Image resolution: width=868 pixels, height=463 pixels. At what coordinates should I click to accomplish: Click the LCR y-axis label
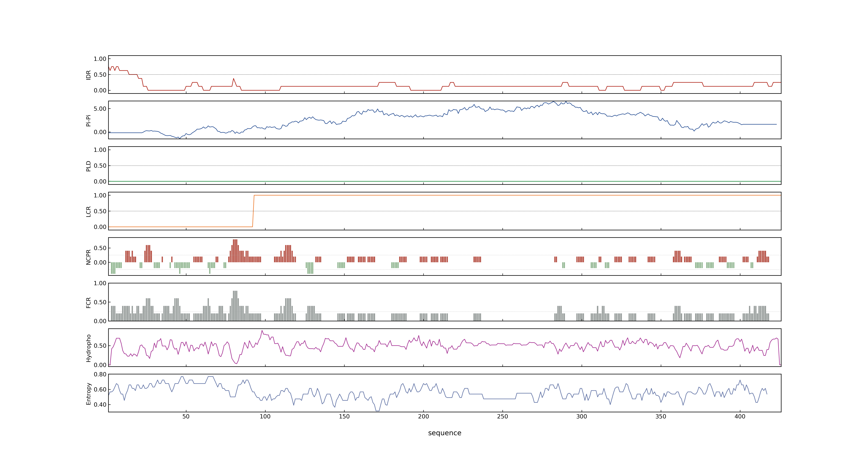(89, 211)
